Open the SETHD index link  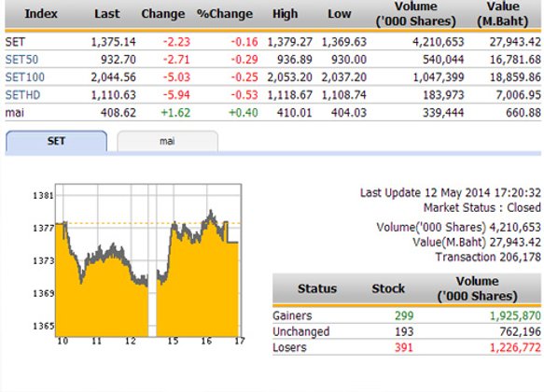click(x=22, y=94)
